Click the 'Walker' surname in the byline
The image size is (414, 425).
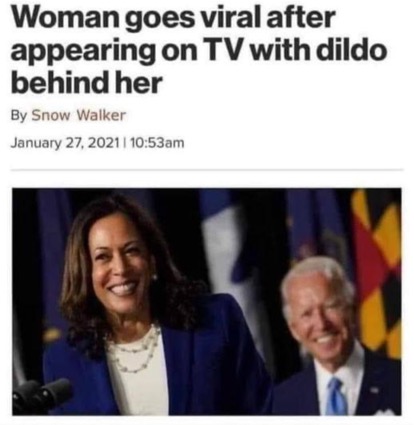[x=101, y=115]
